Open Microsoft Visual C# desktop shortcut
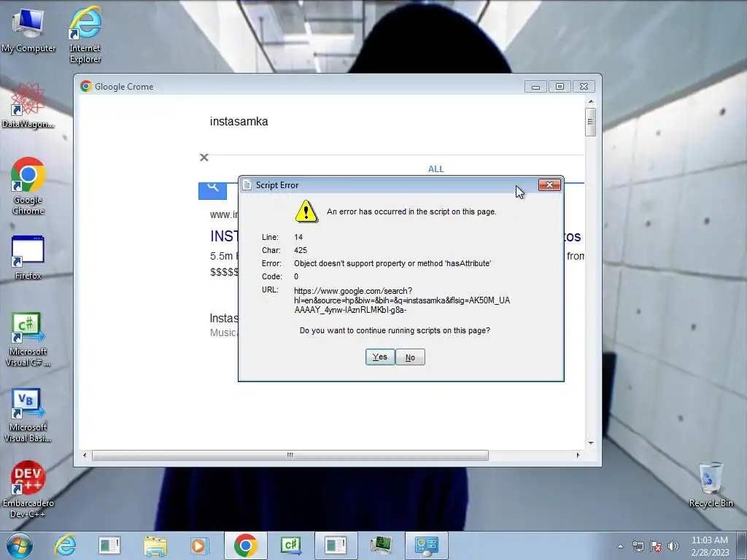The image size is (747, 560). [28, 339]
